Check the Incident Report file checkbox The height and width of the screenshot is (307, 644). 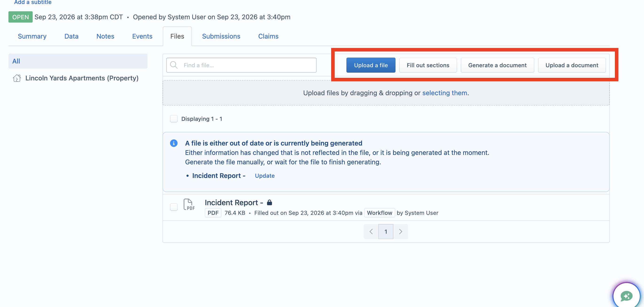click(x=174, y=207)
